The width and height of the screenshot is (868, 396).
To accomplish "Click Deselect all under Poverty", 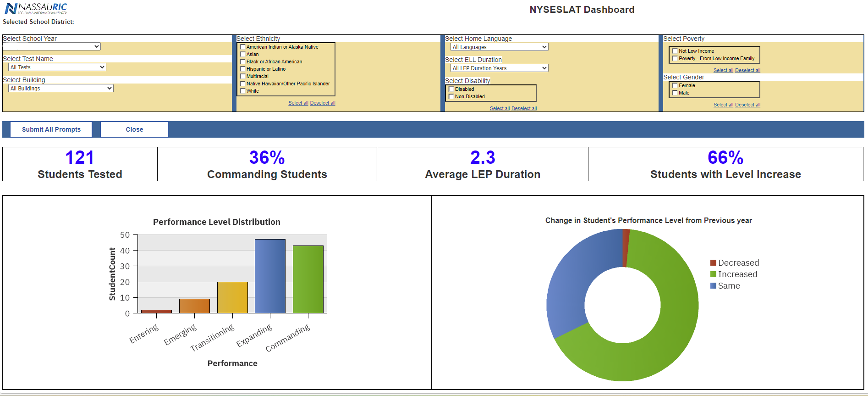I will [x=747, y=70].
